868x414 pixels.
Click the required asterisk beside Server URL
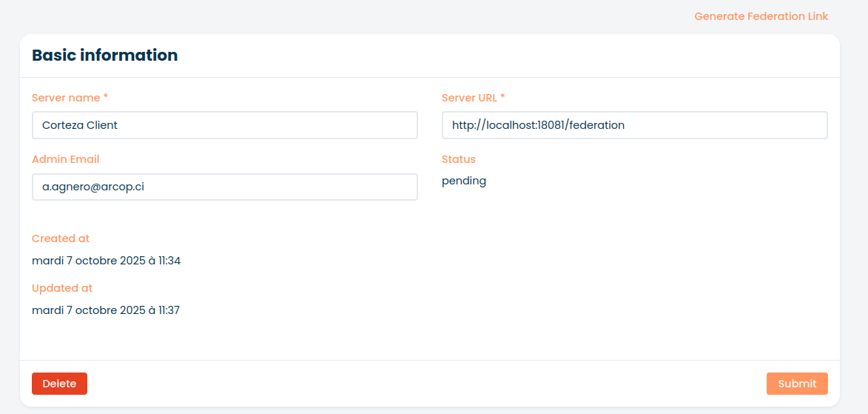pos(502,98)
